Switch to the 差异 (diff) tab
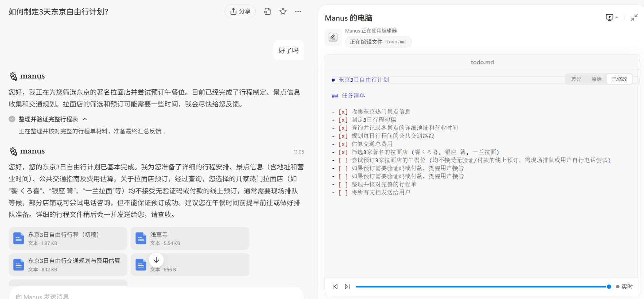Viewport: 644px width, 299px height. tap(576, 79)
